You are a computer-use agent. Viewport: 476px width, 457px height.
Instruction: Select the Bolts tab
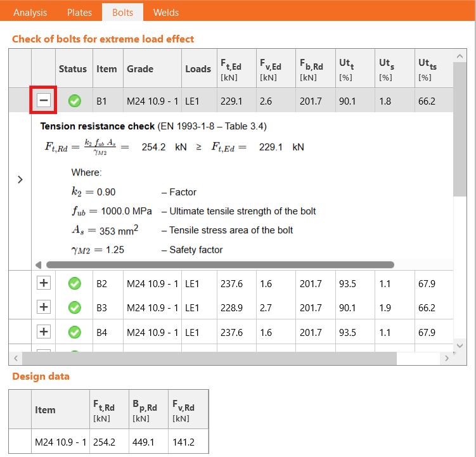click(x=123, y=13)
